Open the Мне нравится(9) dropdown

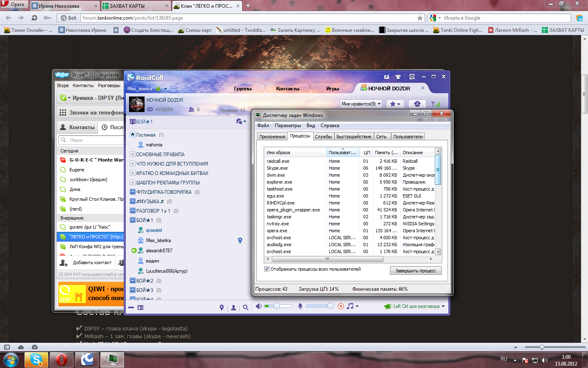[361, 104]
